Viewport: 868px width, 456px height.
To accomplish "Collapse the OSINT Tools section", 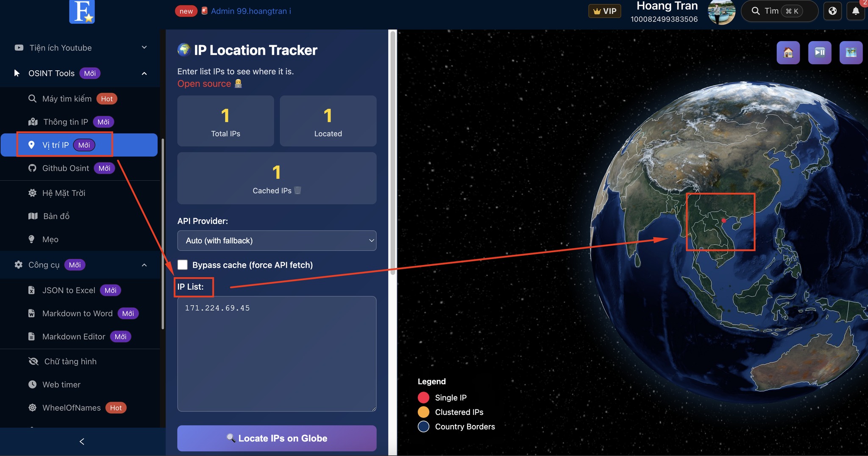I will [x=81, y=73].
